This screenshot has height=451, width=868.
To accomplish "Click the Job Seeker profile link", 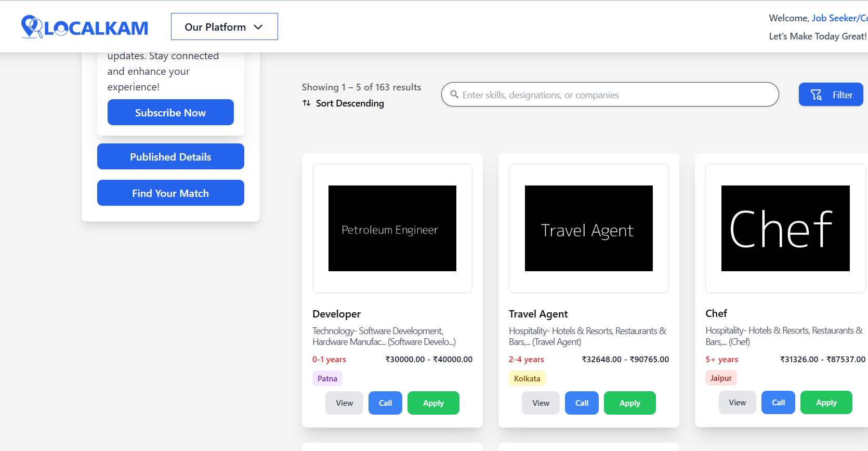I will (839, 18).
